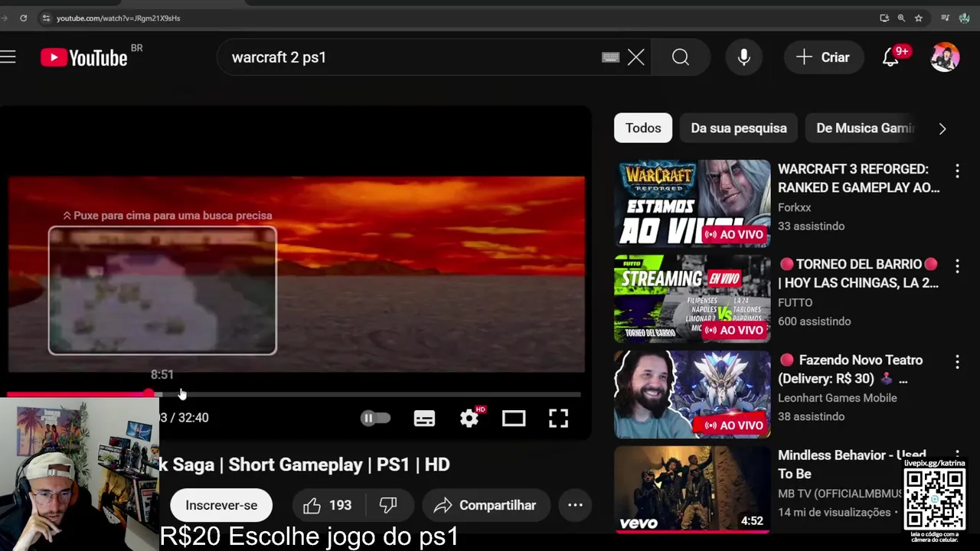
Task: Like the video showing 193 likes
Action: pos(327,505)
